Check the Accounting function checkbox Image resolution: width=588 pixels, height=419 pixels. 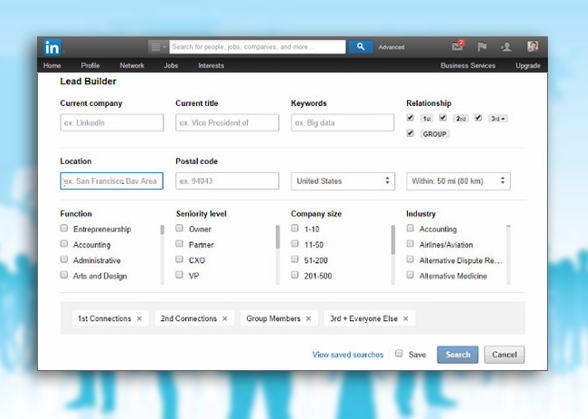click(64, 244)
